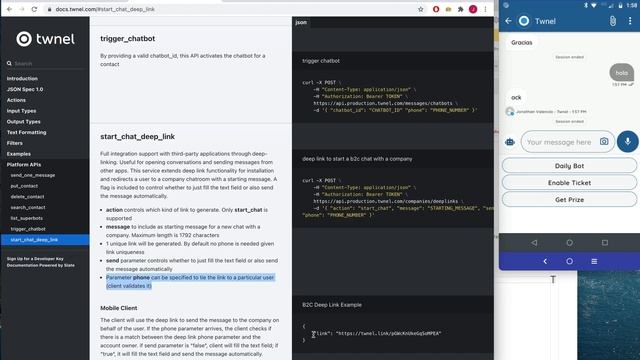
Task: Click the back arrow in Twnel app
Action: pos(508,21)
